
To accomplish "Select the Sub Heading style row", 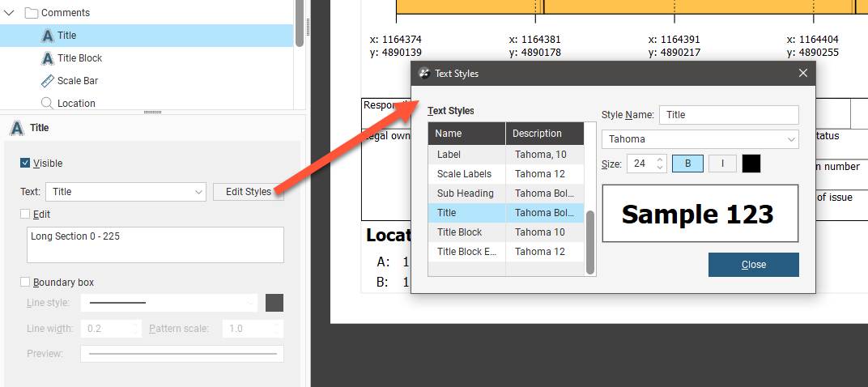I will coord(465,193).
